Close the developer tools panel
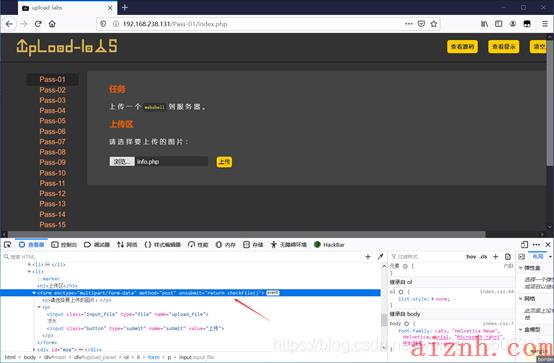554x363 pixels. (x=548, y=245)
